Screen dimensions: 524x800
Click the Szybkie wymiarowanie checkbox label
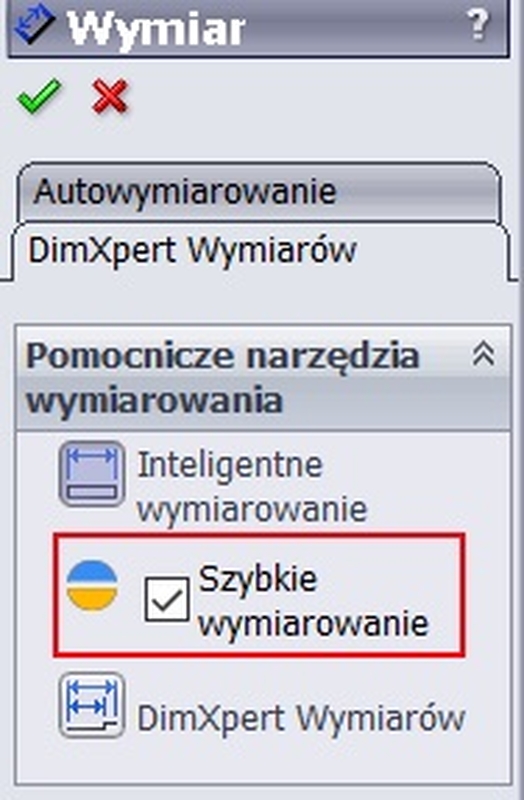pyautogui.click(x=313, y=601)
